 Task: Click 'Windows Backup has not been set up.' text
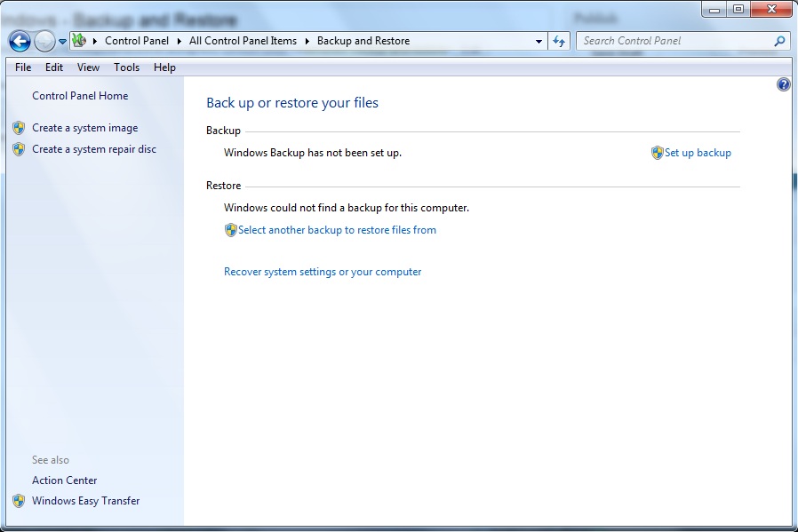(313, 153)
